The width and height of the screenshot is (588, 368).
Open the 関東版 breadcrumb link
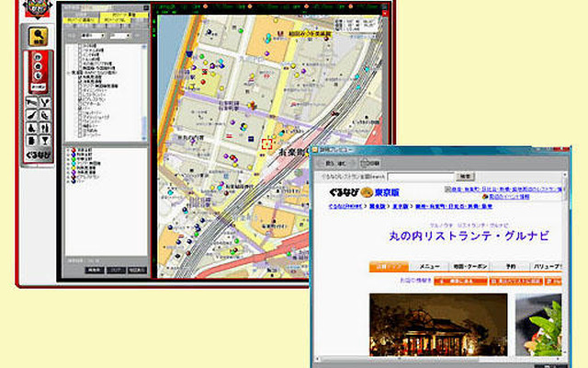click(x=378, y=206)
